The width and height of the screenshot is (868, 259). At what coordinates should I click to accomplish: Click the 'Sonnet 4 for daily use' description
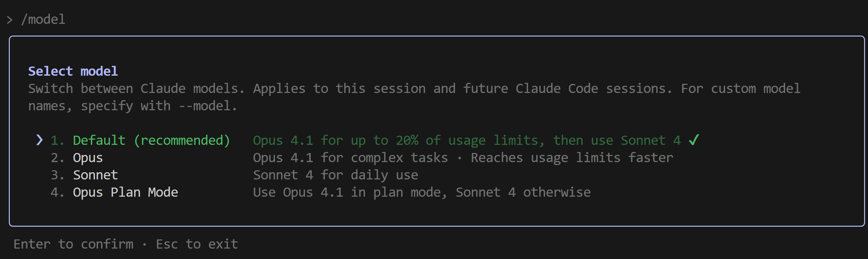click(x=335, y=175)
